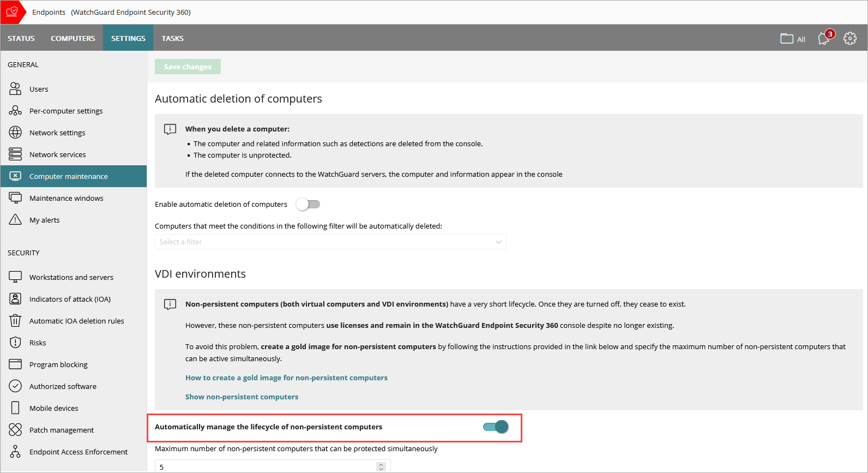Select Computer maintenance menu entry
The width and height of the screenshot is (868, 473).
(74, 176)
